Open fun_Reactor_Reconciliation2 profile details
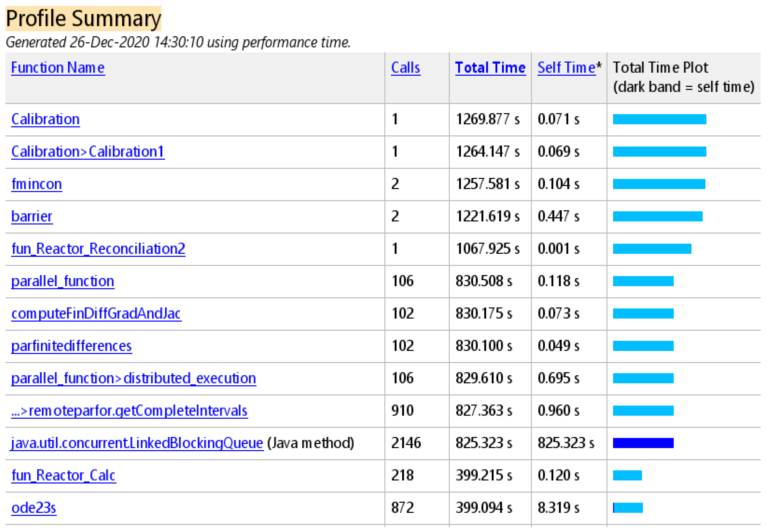This screenshot has width=768, height=532. (98, 249)
